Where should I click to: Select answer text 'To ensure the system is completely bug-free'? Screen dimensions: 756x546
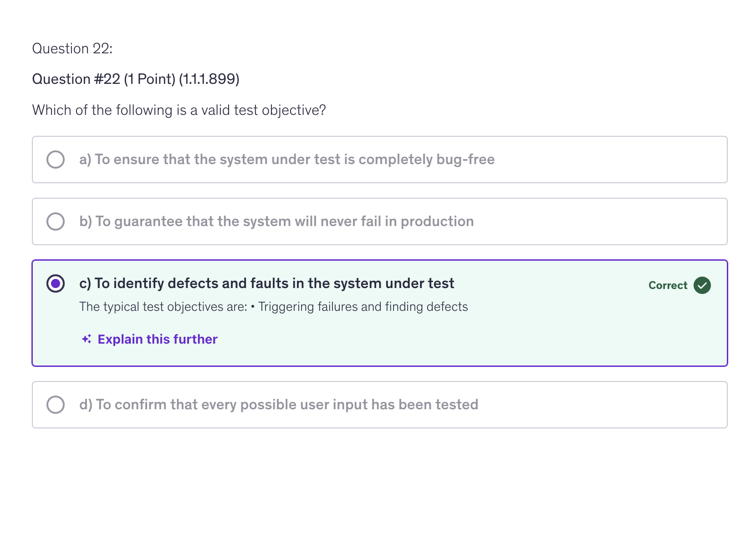tap(287, 160)
